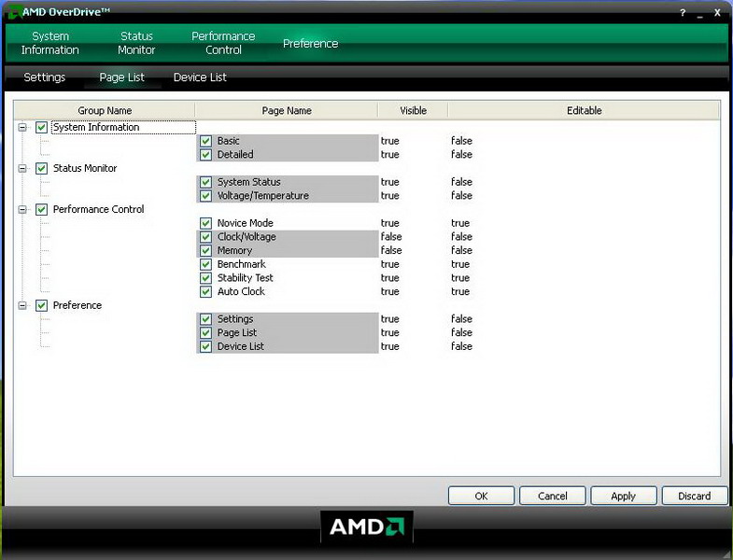Click the OK button
The width and height of the screenshot is (733, 560).
(x=482, y=496)
